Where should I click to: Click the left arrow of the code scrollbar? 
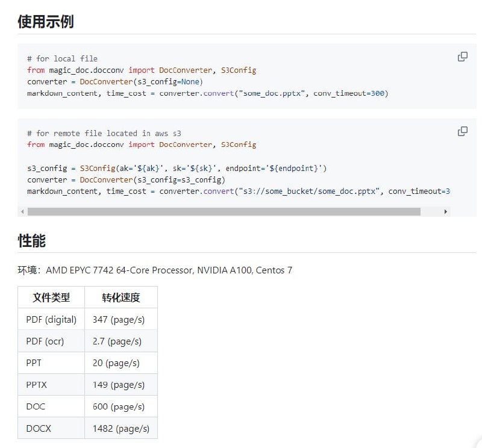[x=22, y=211]
